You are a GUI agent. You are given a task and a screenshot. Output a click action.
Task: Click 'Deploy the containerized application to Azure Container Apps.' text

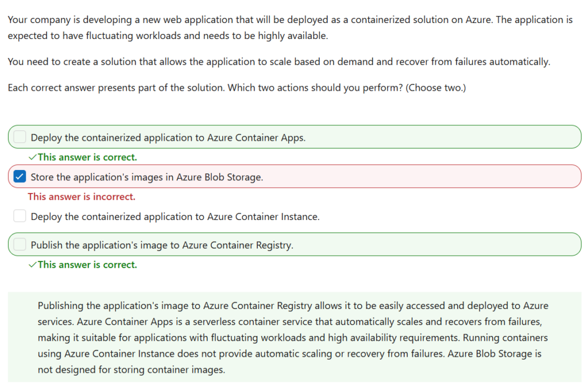coord(168,138)
